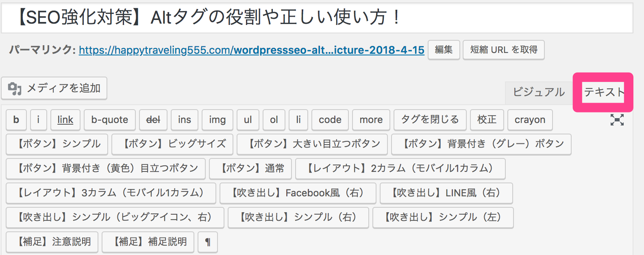Insert the more tag
Image resolution: width=644 pixels, height=255 pixels.
click(371, 120)
